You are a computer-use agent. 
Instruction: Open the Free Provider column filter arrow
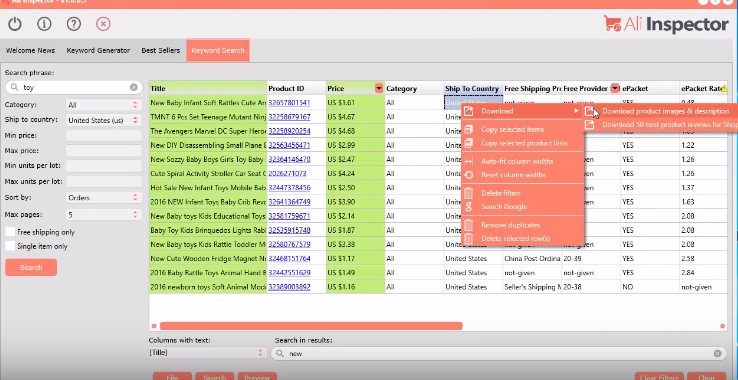pyautogui.click(x=615, y=89)
